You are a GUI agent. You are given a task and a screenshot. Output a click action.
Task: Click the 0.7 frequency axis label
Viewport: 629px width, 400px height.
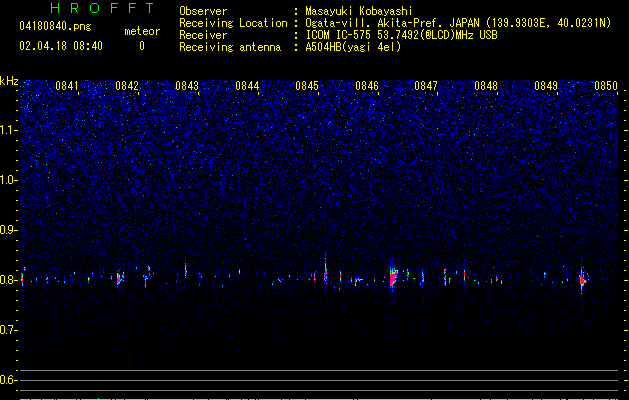coord(8,330)
